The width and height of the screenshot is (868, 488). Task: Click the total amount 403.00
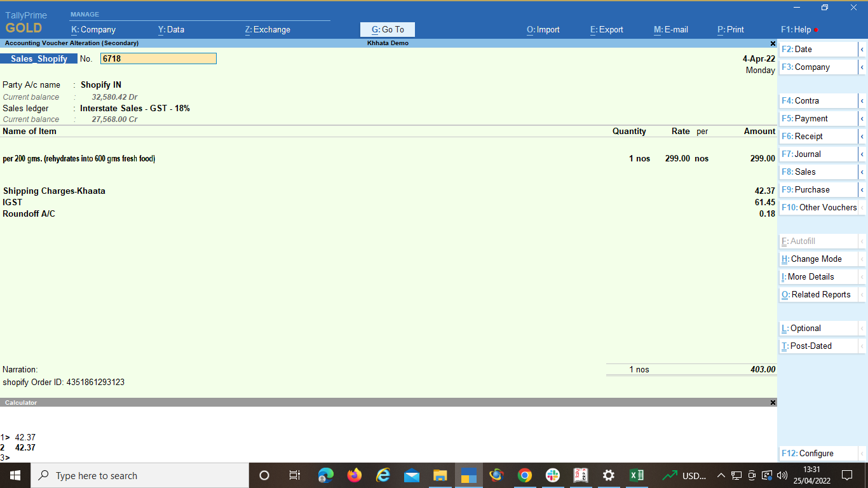(x=763, y=369)
